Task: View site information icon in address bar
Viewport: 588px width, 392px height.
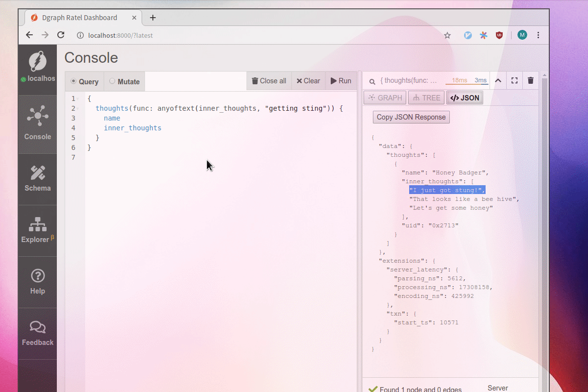Action: tap(80, 35)
